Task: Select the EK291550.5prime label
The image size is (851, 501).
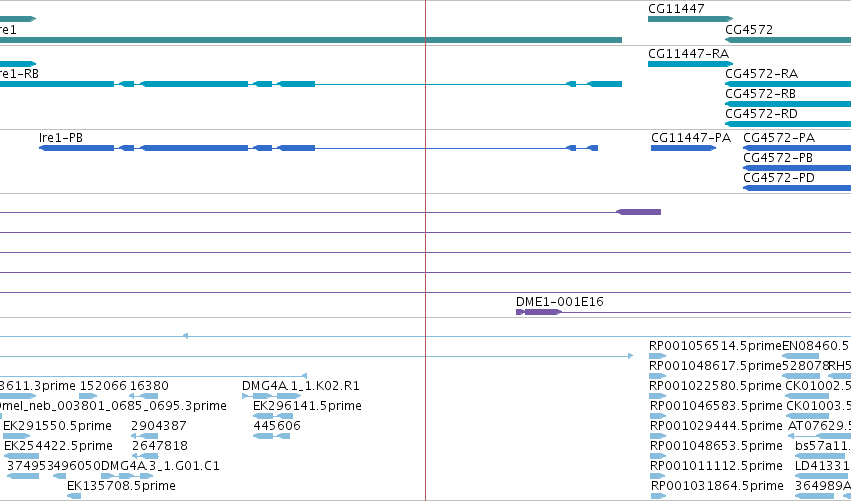Action: (x=58, y=426)
